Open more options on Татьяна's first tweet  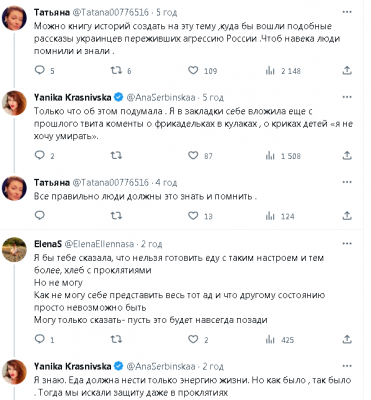point(347,12)
